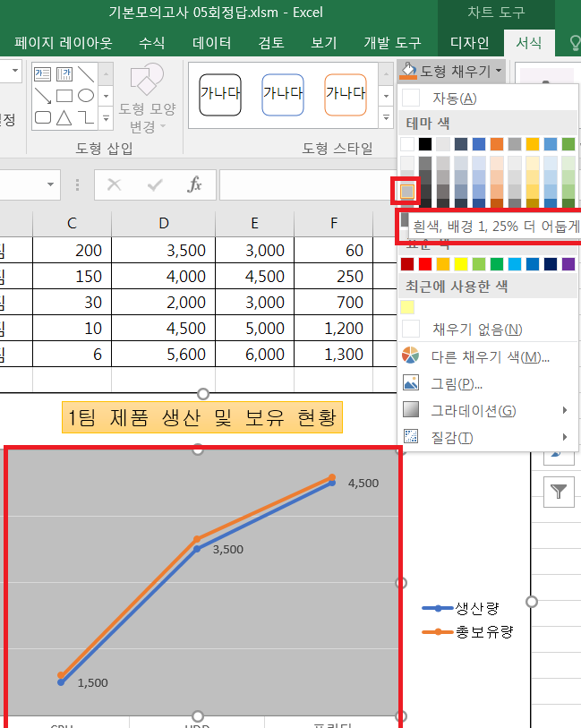Switch to the 디자인 tab
This screenshot has width=581, height=728.
(468, 42)
